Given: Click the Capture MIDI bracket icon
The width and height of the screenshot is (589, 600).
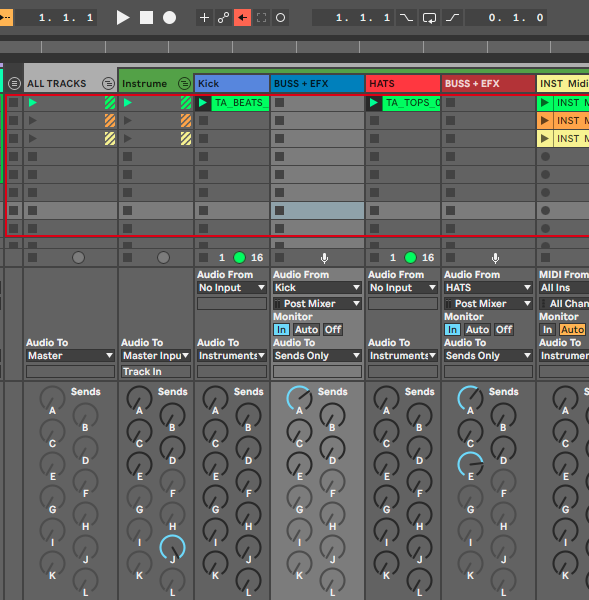Looking at the screenshot, I should tap(261, 18).
